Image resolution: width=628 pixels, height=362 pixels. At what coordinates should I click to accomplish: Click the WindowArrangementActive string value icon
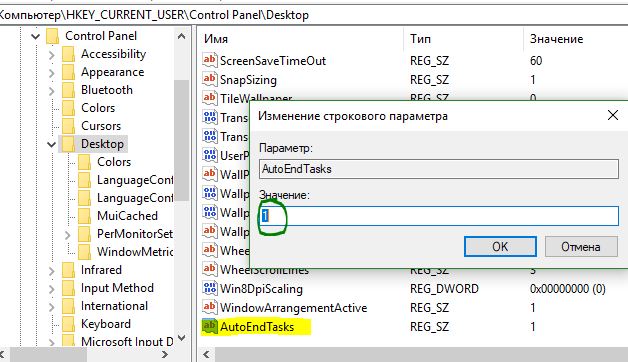point(209,307)
